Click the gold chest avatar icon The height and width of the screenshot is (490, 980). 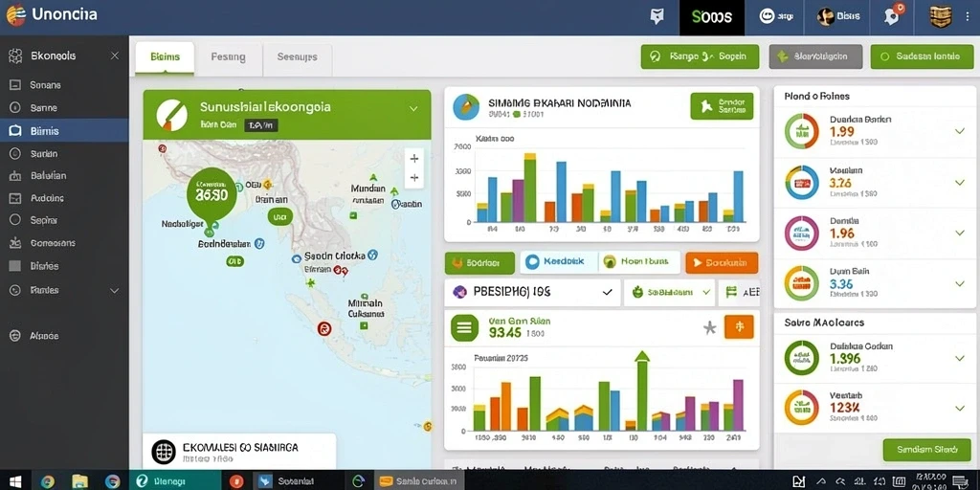tap(941, 17)
